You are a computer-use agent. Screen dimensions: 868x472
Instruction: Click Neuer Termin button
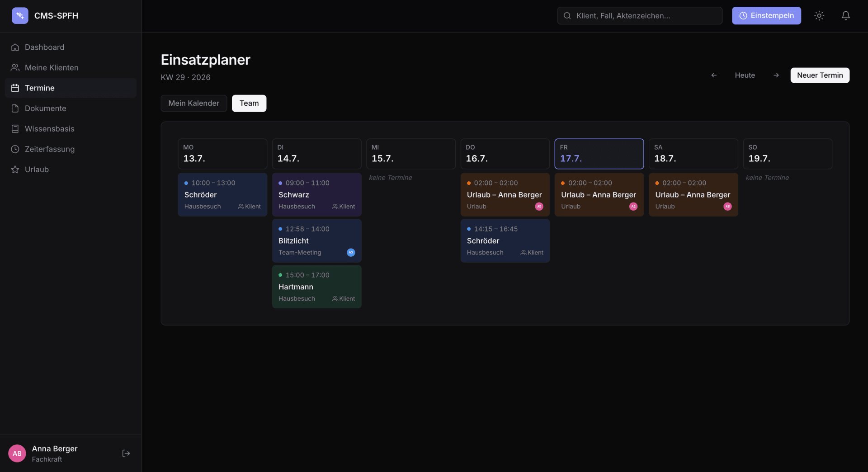(x=820, y=75)
